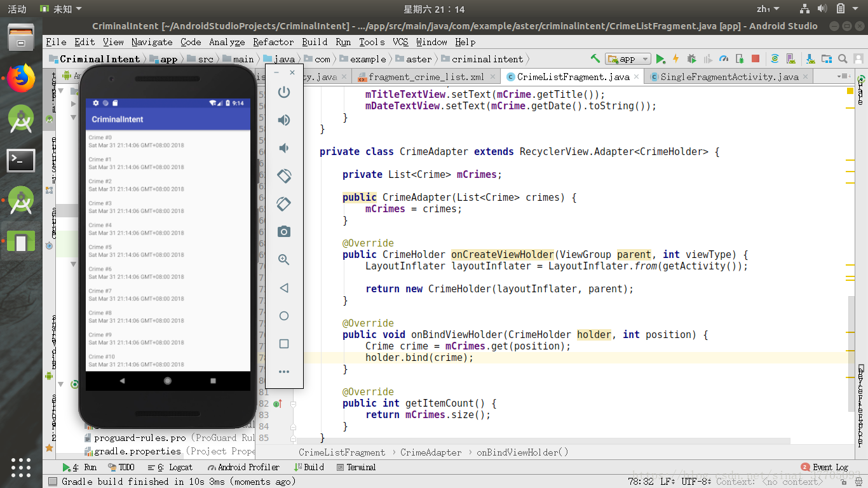Image resolution: width=868 pixels, height=488 pixels.
Task: Open Project Structure toolbar icon
Action: pyautogui.click(x=826, y=58)
